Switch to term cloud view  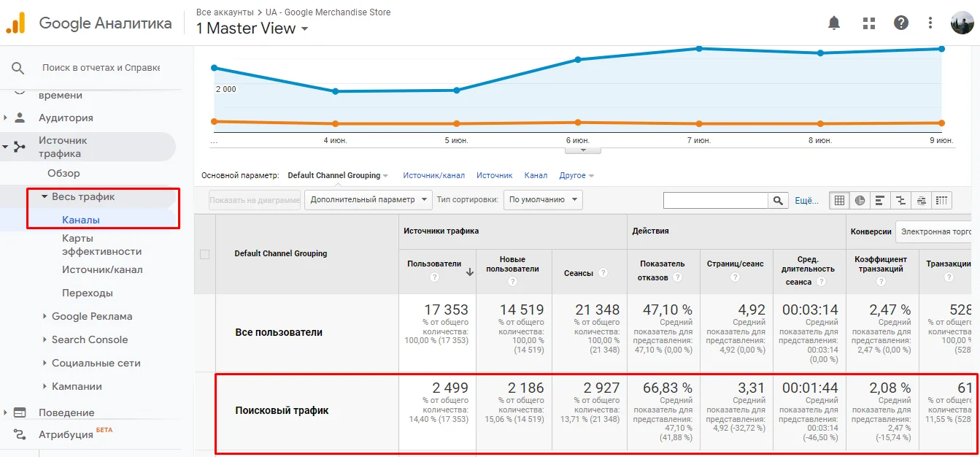[922, 200]
